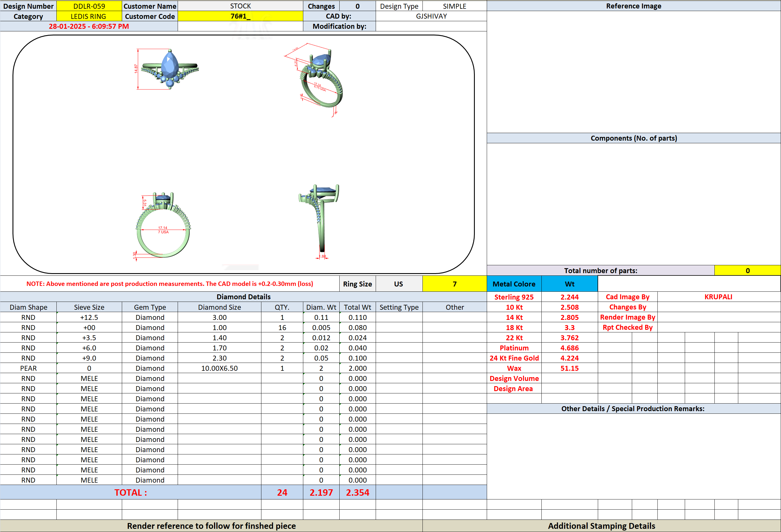Click the date stamp 28-01-2025 - 6:09:57 PM
Image resolution: width=781 pixels, height=532 pixels.
click(89, 26)
